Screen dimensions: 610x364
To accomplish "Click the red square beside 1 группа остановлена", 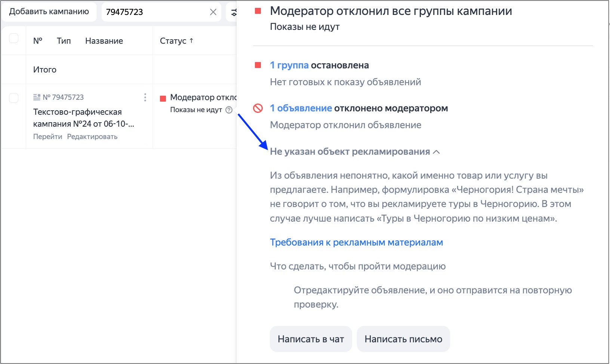I will coord(258,65).
